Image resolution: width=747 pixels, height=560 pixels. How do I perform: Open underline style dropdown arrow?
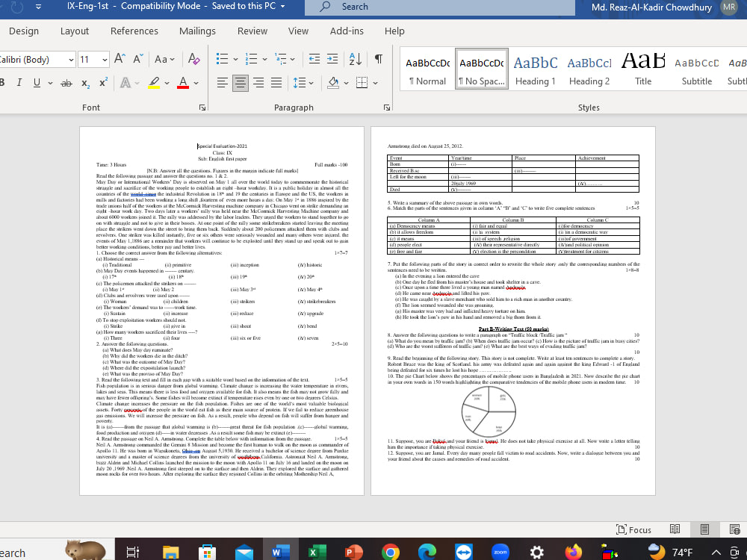[x=50, y=84]
